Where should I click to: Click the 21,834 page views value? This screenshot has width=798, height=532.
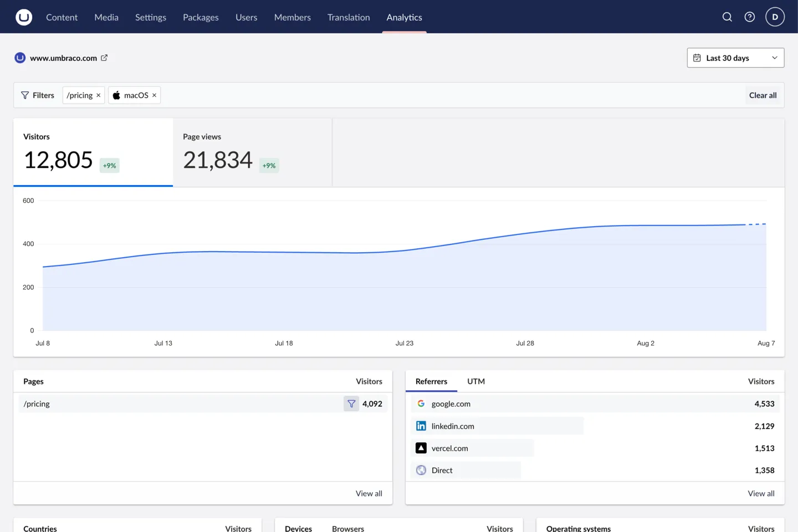(x=218, y=160)
